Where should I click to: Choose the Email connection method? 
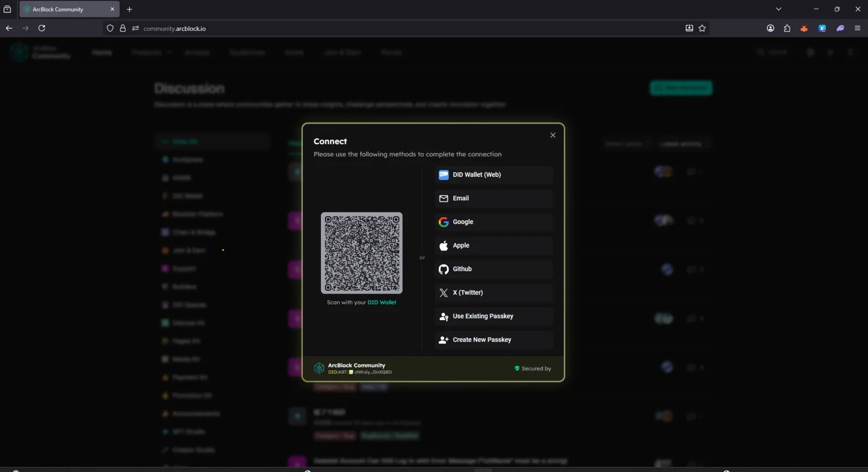pos(494,199)
